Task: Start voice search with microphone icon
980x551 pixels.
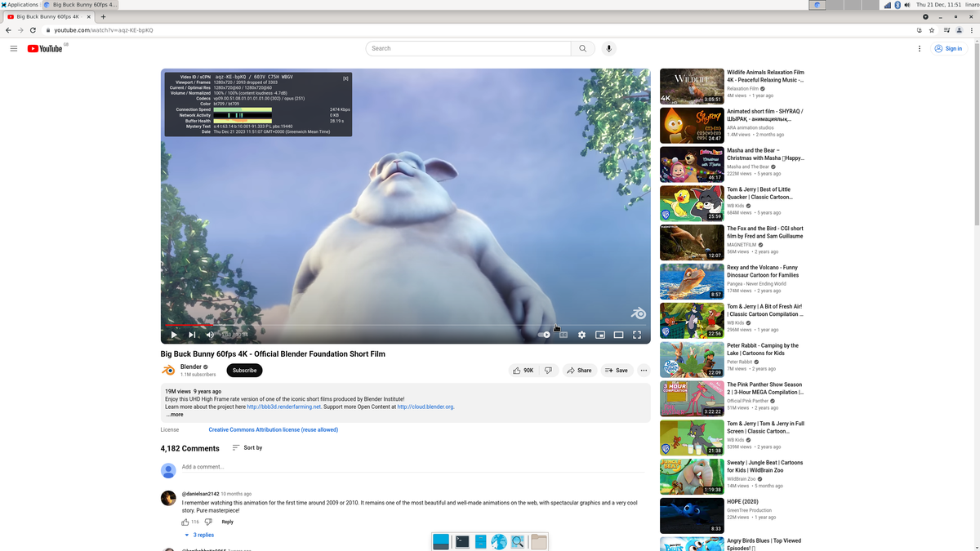Action: click(x=608, y=48)
